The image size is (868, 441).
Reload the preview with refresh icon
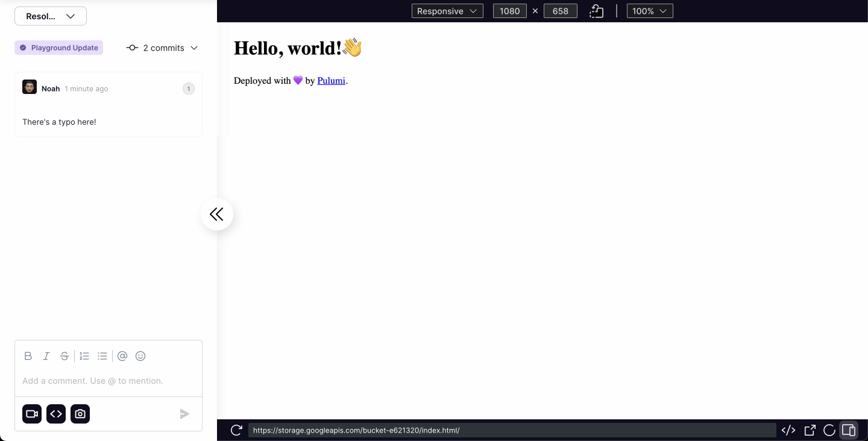[x=236, y=430]
